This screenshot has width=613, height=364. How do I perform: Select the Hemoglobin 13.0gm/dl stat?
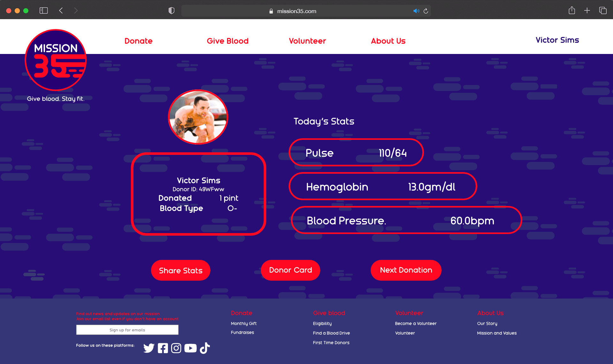pyautogui.click(x=383, y=186)
